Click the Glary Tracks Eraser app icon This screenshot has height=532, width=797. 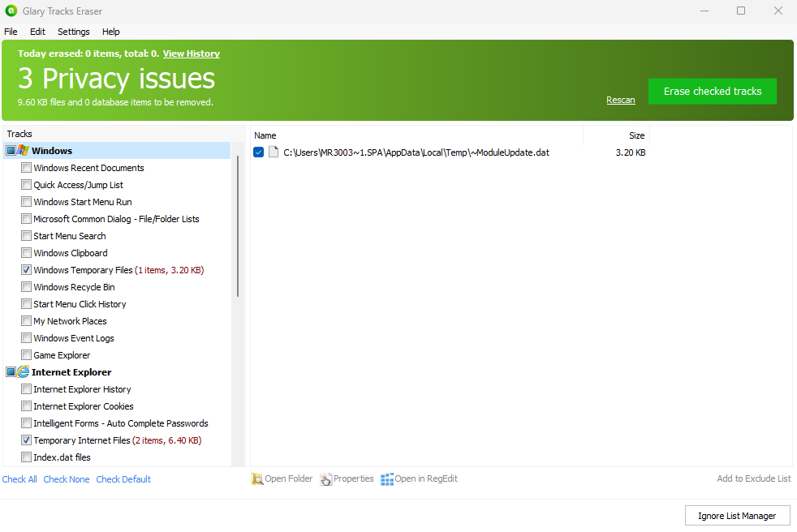(11, 11)
